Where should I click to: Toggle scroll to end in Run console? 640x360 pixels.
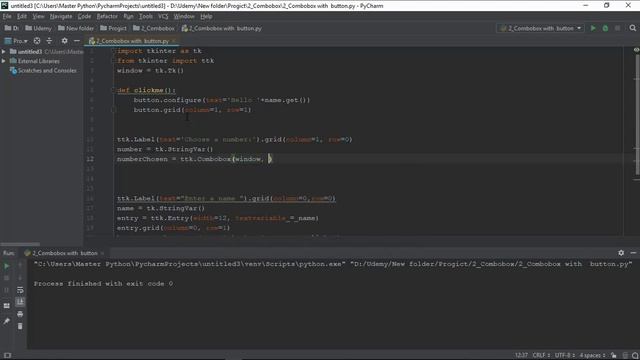(20, 302)
